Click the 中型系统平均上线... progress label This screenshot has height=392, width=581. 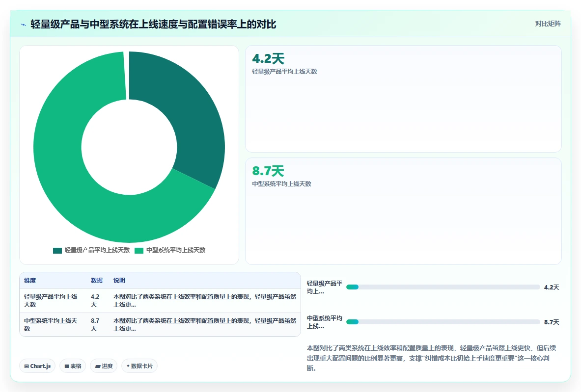pyautogui.click(x=325, y=322)
